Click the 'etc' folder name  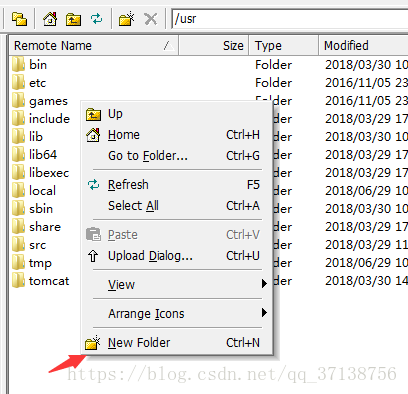point(37,83)
